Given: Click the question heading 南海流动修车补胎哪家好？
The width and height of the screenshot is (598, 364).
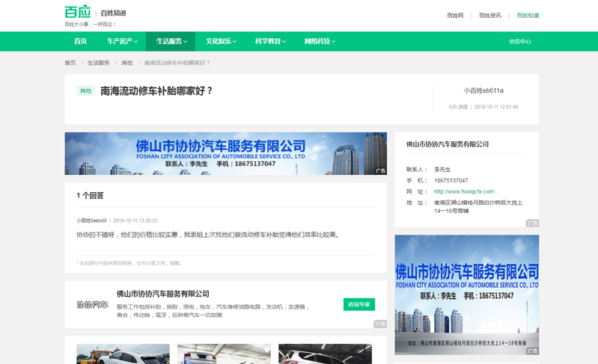Looking at the screenshot, I should click(156, 91).
